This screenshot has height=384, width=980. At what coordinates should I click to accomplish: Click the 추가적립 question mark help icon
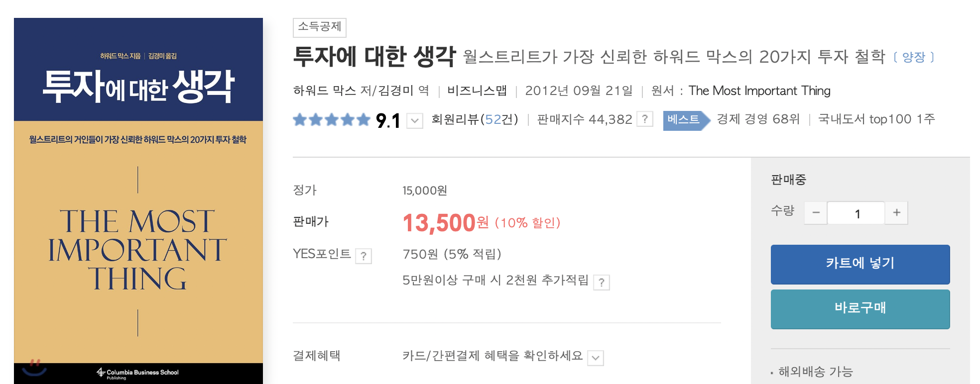[602, 282]
